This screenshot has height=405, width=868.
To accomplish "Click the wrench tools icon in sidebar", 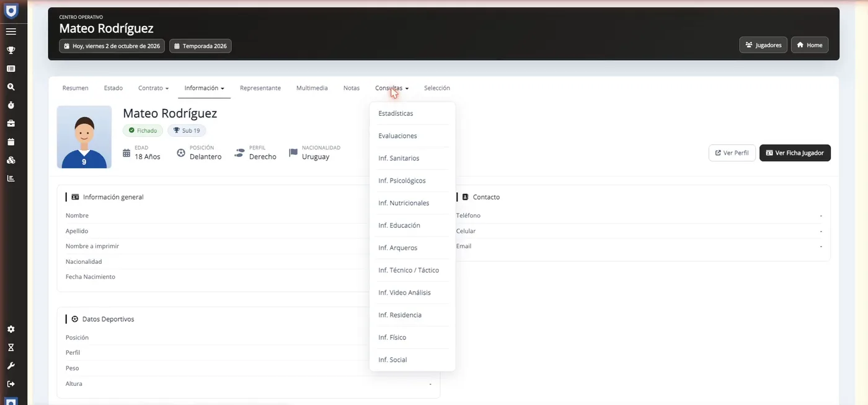I will tap(11, 366).
